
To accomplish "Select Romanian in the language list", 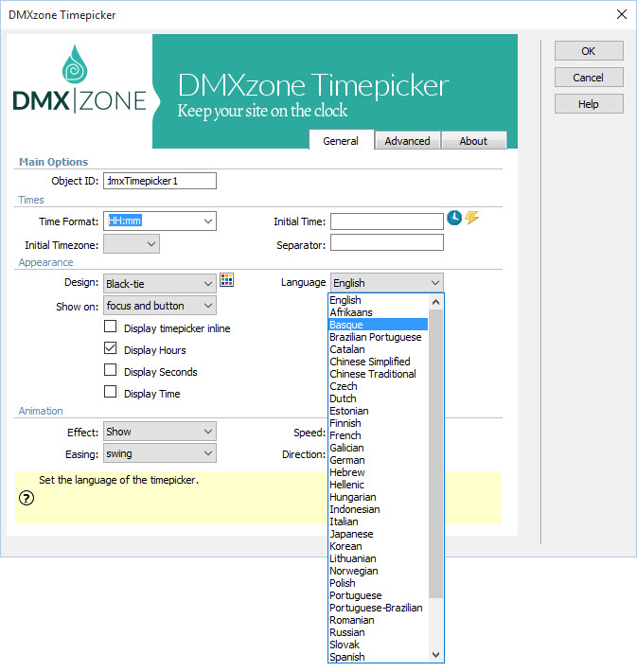I will coord(379,620).
